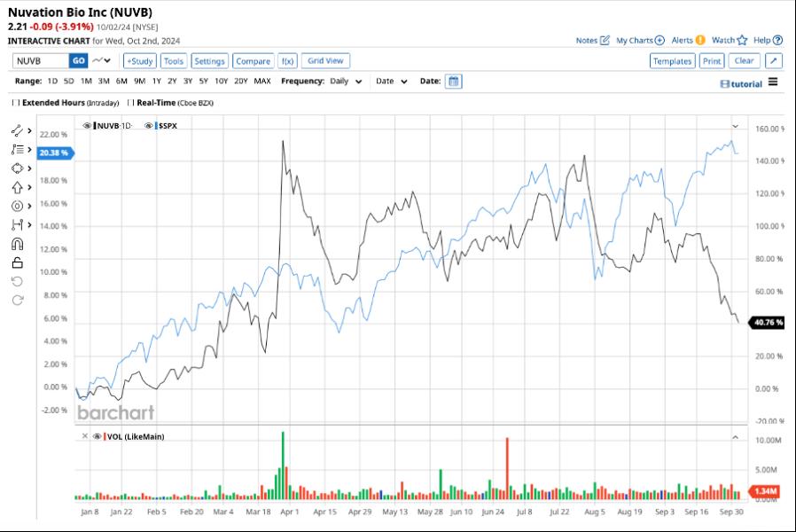
Task: Undo the last chart action
Action: pos(17,282)
